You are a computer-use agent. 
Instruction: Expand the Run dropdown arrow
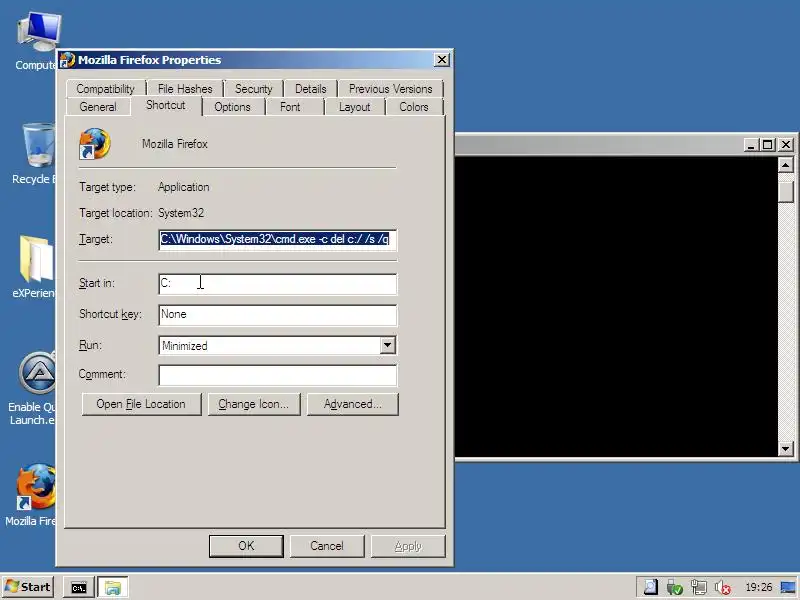(387, 345)
